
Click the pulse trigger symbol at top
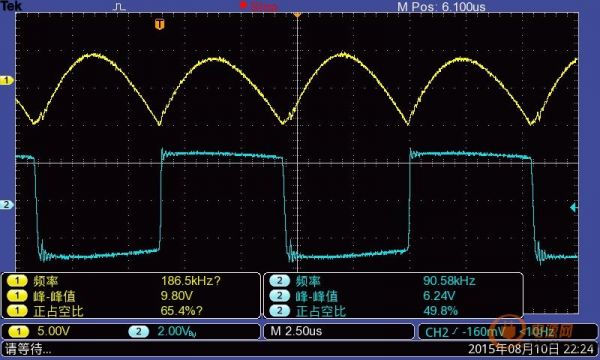tap(120, 7)
